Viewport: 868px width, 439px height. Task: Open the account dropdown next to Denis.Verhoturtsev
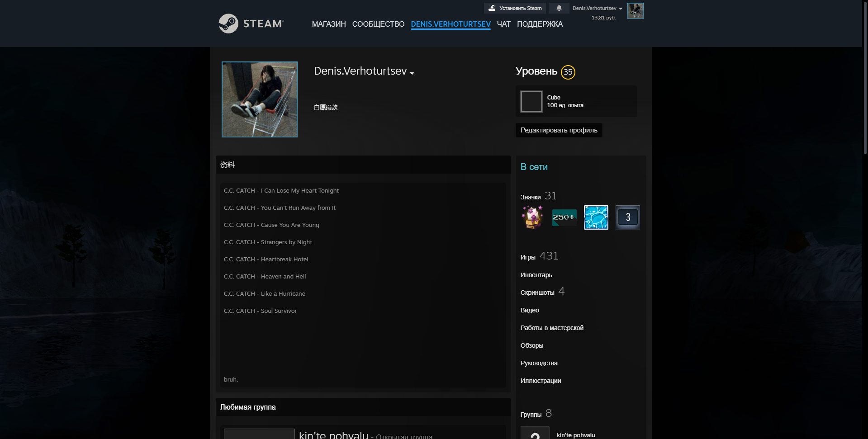[598, 8]
